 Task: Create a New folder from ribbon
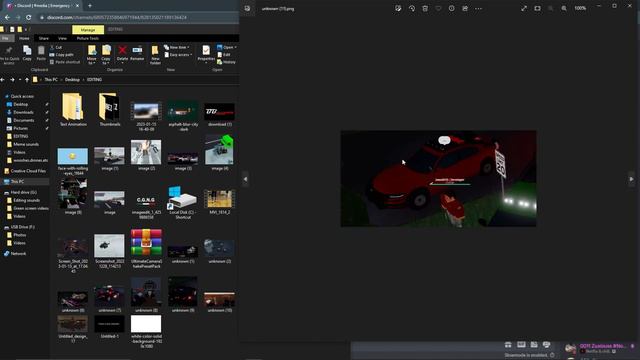coord(155,55)
